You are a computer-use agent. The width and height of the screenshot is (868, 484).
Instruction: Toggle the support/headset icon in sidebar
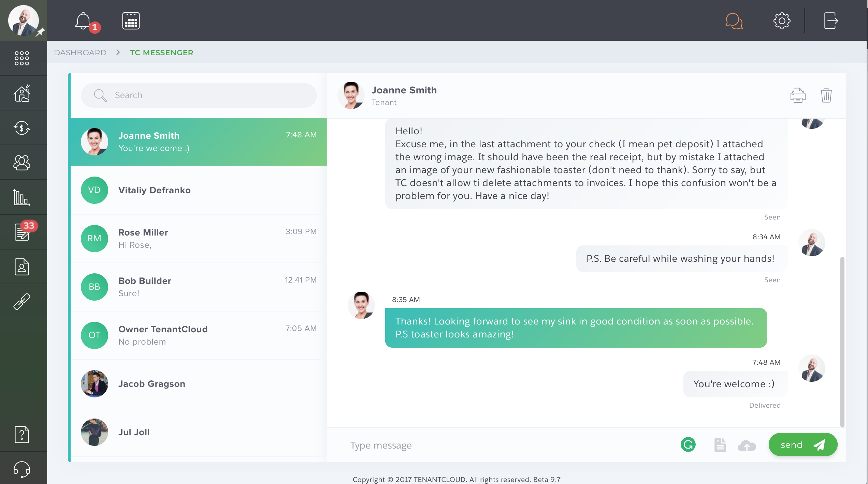(x=22, y=470)
